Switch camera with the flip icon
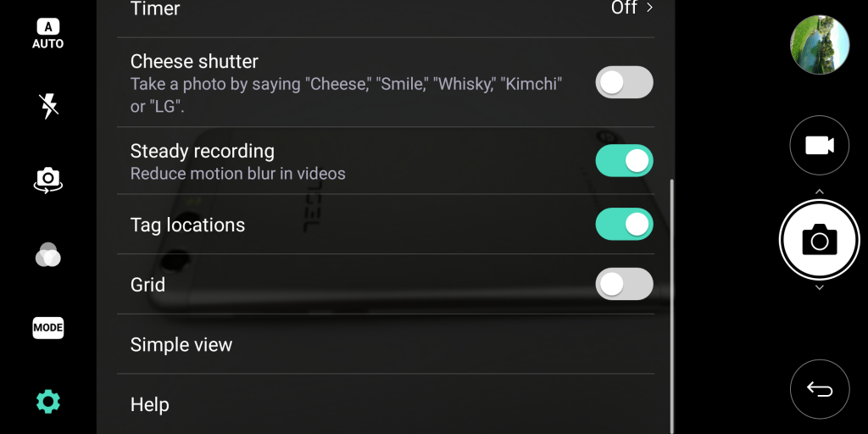The width and height of the screenshot is (868, 434). coord(48,179)
